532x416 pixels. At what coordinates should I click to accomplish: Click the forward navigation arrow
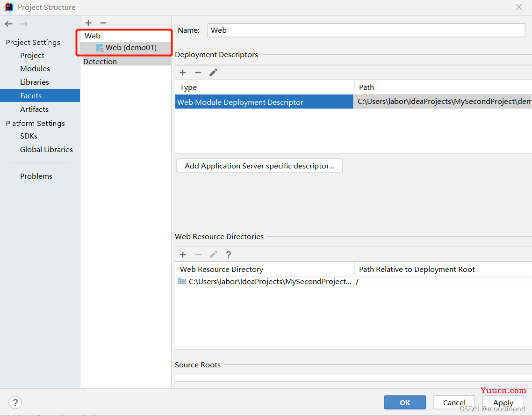tap(24, 24)
